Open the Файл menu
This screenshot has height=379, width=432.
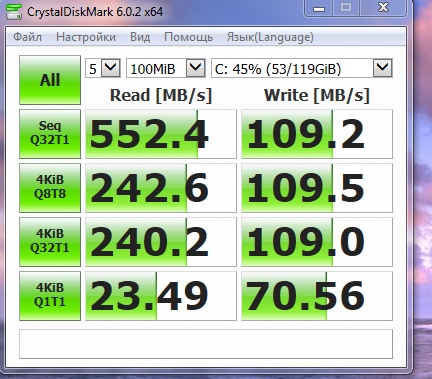point(27,37)
